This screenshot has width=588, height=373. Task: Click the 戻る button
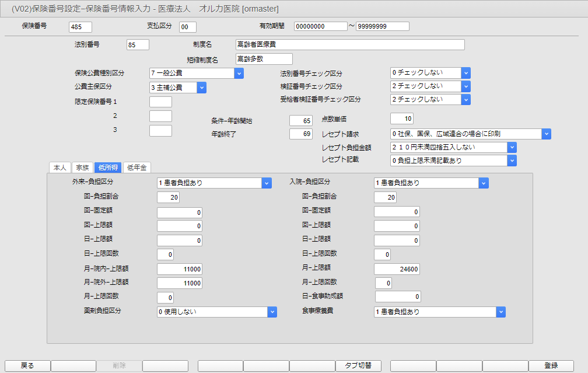click(27, 365)
